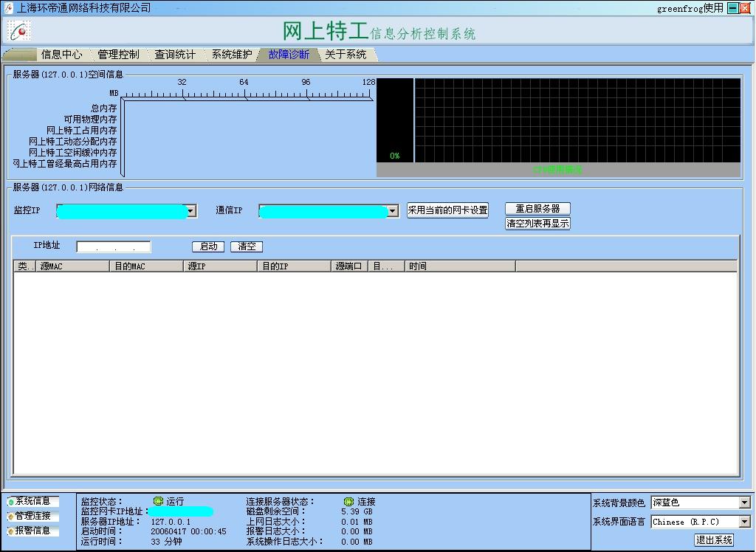Click the 退出系统 button
This screenshot has width=756, height=552.
tap(714, 540)
